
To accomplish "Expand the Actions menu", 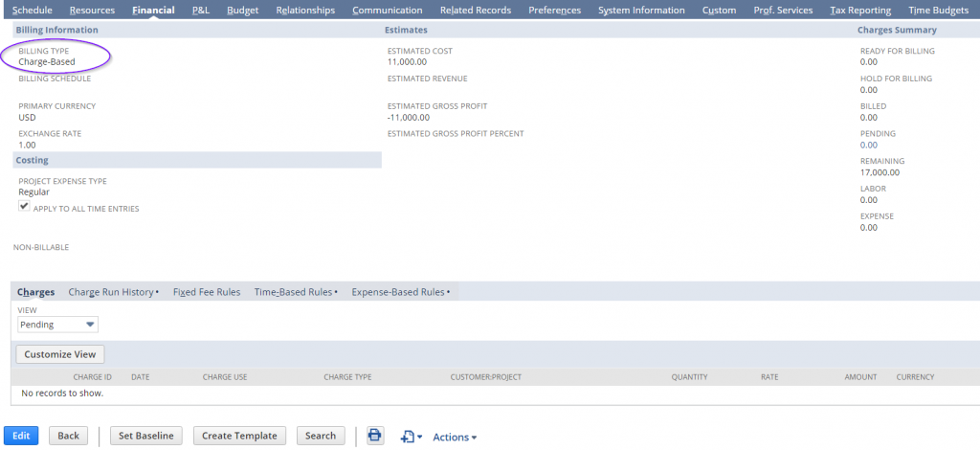I will [x=455, y=437].
